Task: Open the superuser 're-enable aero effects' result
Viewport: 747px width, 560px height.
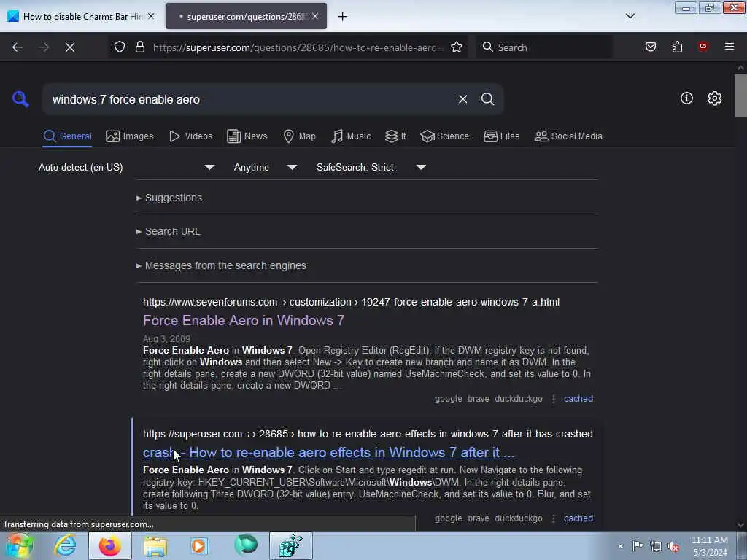Action: coord(329,452)
